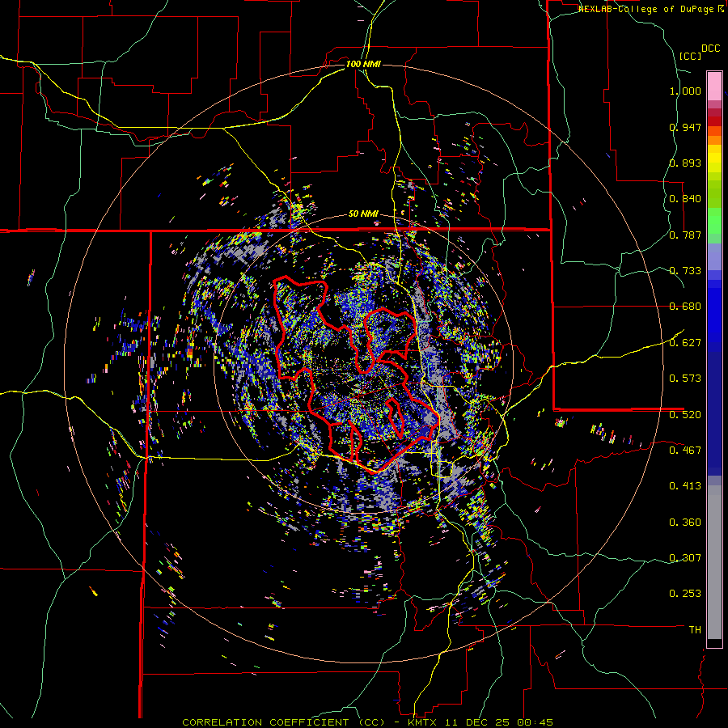The image size is (728, 728).
Task: Click the 00:45 timestamp in caption
Action: [x=536, y=722]
